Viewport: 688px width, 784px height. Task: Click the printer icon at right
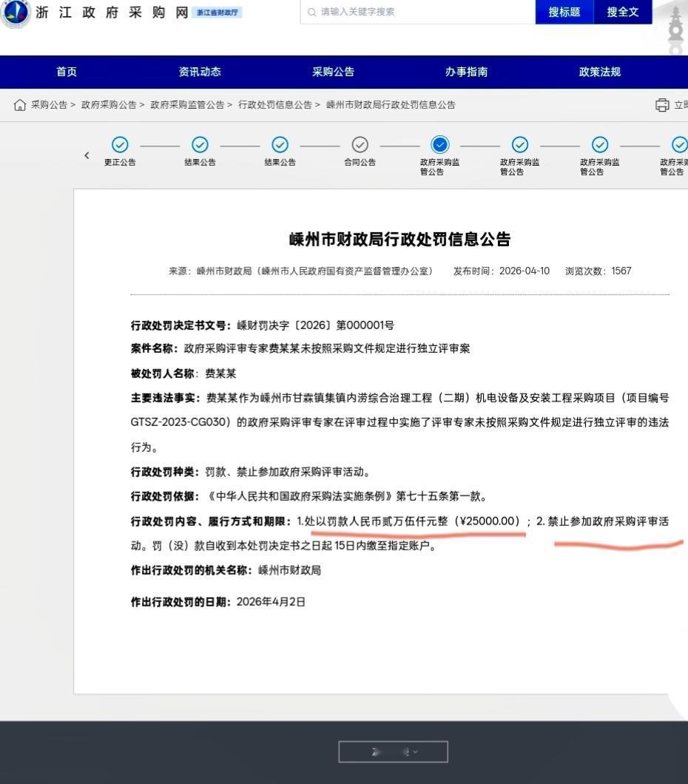click(662, 105)
